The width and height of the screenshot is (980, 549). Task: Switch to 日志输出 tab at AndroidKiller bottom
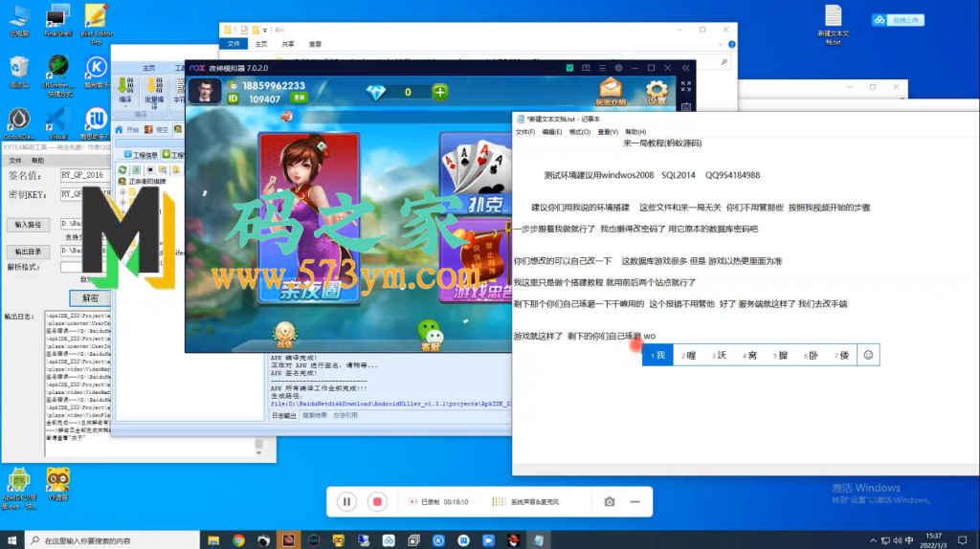click(x=283, y=415)
